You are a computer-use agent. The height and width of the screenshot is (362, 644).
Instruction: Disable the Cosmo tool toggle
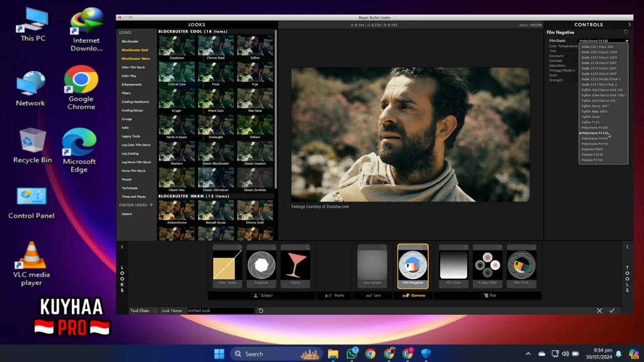(308, 247)
